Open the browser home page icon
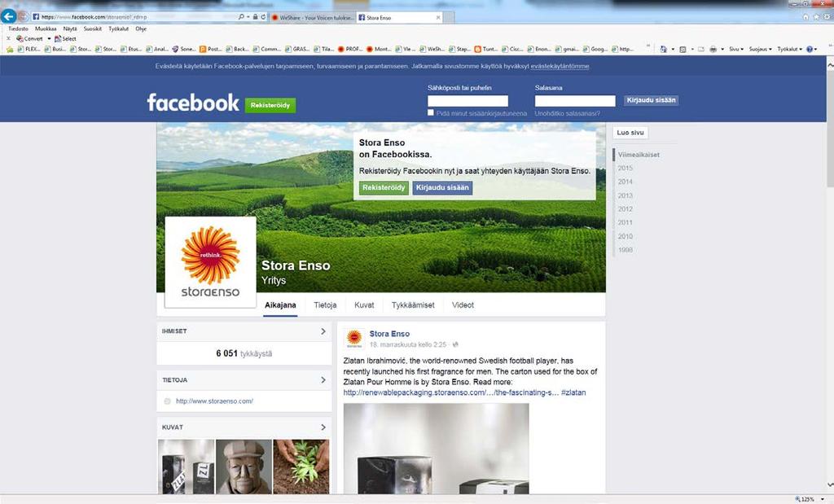834x504 pixels. 805,17
